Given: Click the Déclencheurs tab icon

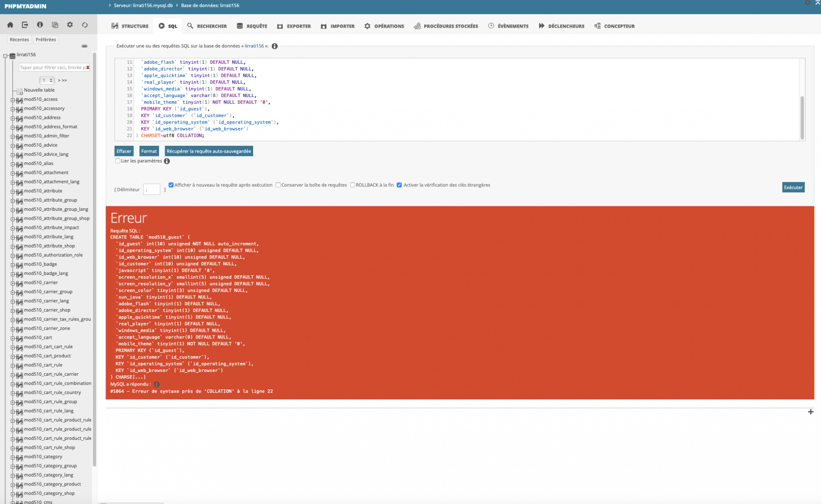Looking at the screenshot, I should [541, 26].
